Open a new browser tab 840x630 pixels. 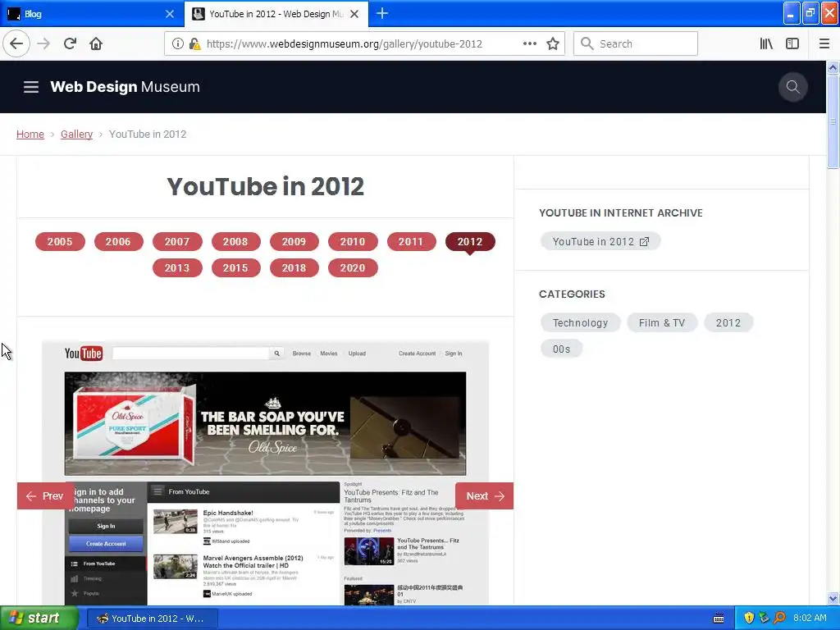point(382,13)
